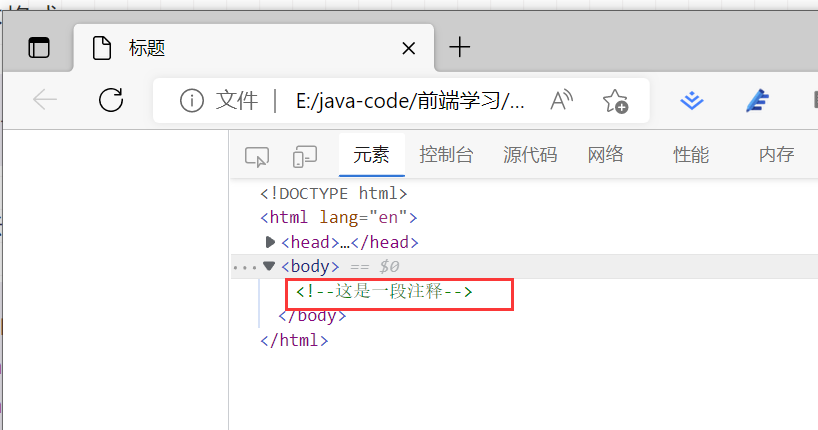Open the vertical tabs panel icon
Viewport: 818px width, 430px height.
coord(39,47)
